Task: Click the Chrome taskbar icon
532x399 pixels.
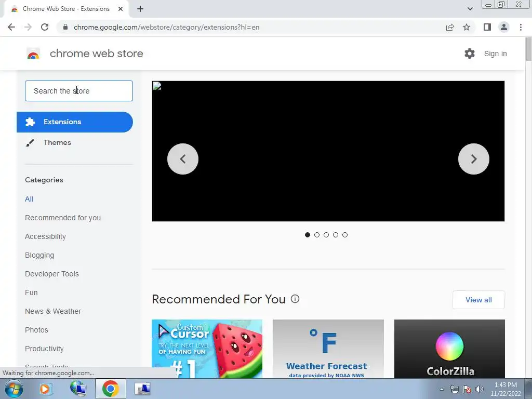Action: [x=111, y=389]
